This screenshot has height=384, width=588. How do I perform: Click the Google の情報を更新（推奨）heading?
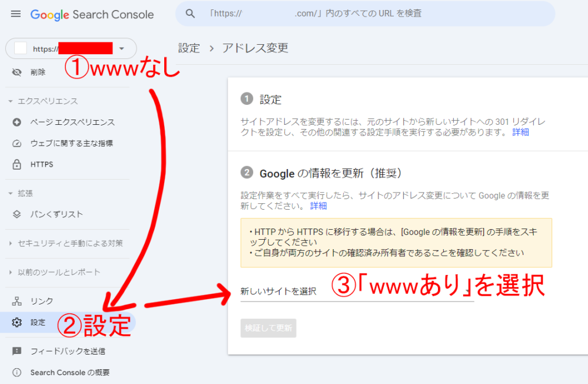point(331,173)
